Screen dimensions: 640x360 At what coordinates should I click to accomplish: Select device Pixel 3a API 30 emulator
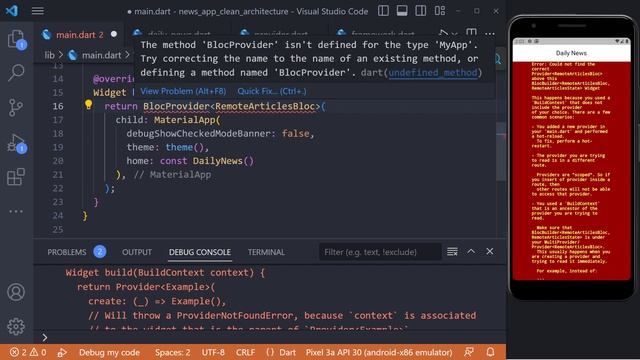(379, 352)
